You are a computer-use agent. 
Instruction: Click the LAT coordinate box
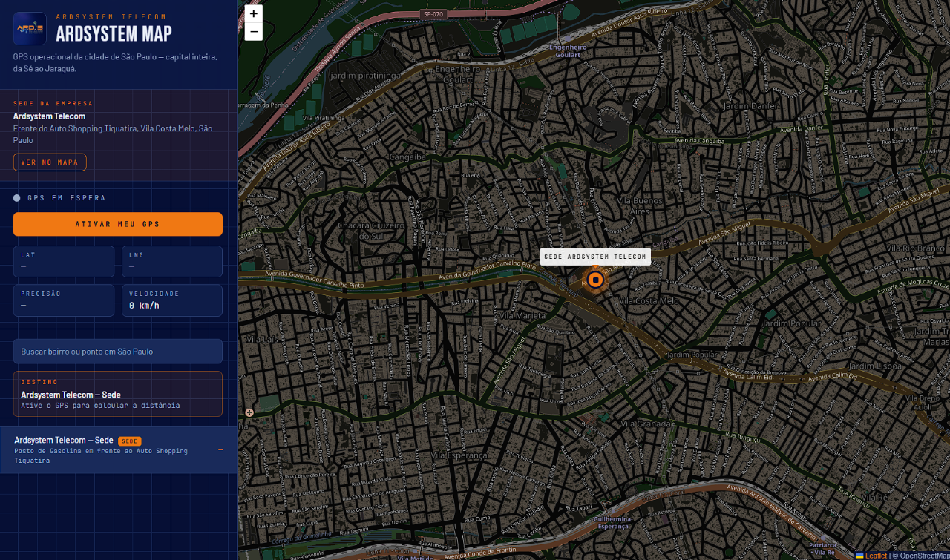pyautogui.click(x=64, y=261)
